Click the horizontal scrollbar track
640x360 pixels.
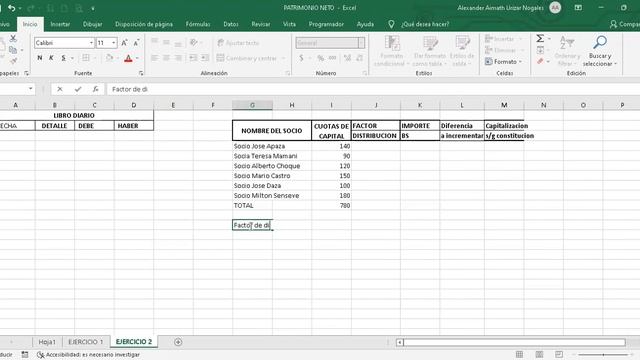pos(514,342)
